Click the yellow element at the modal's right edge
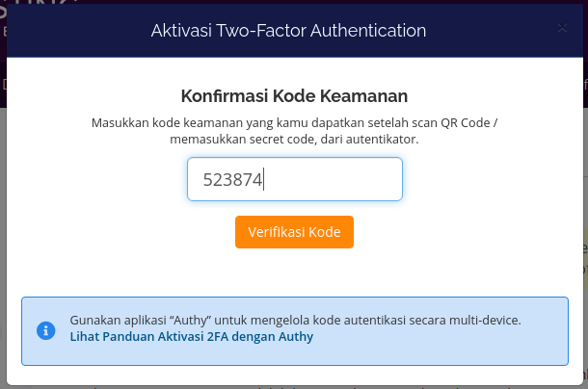588x389 pixels. pyautogui.click(x=585, y=259)
